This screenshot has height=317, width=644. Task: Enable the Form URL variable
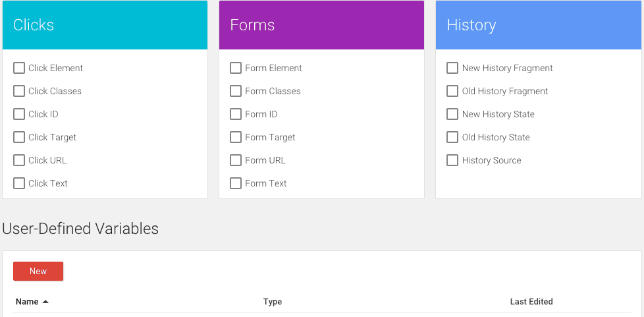[x=236, y=160]
